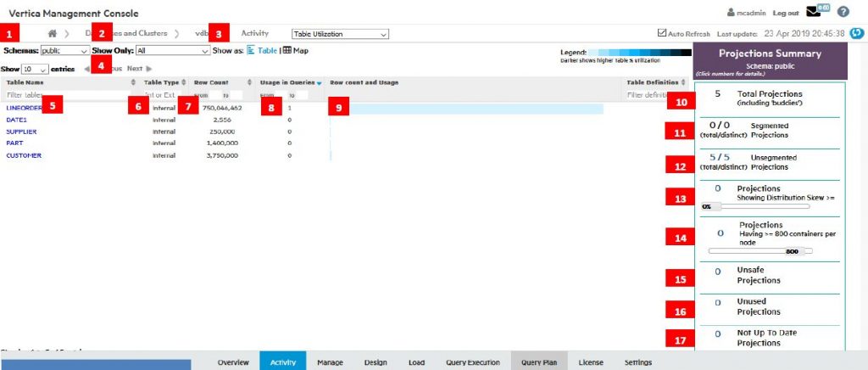Adjust the 800 containers per node slider
This screenshot has height=370, width=868.
(x=793, y=251)
